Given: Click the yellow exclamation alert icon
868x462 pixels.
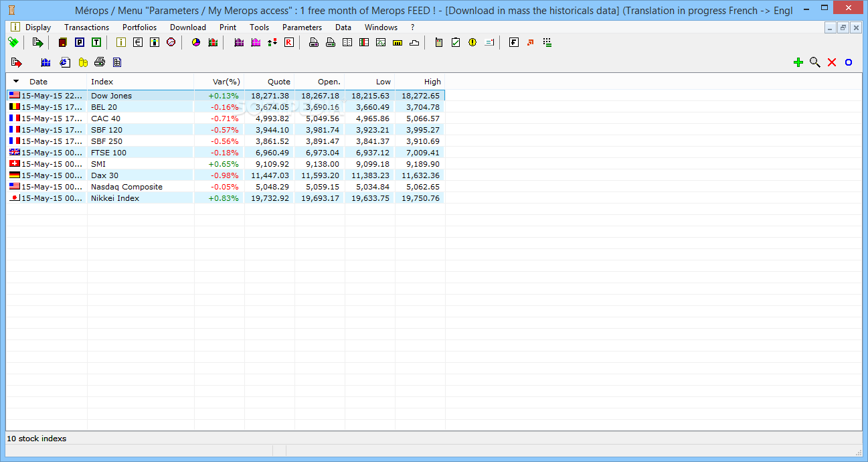Looking at the screenshot, I should [x=472, y=42].
